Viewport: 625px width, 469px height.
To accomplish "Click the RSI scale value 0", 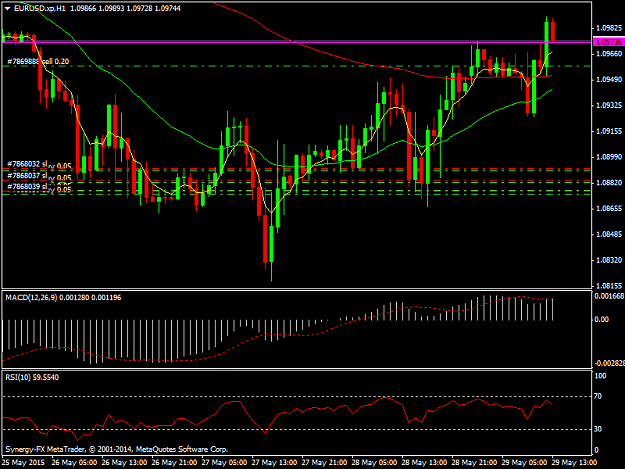I will click(x=596, y=450).
